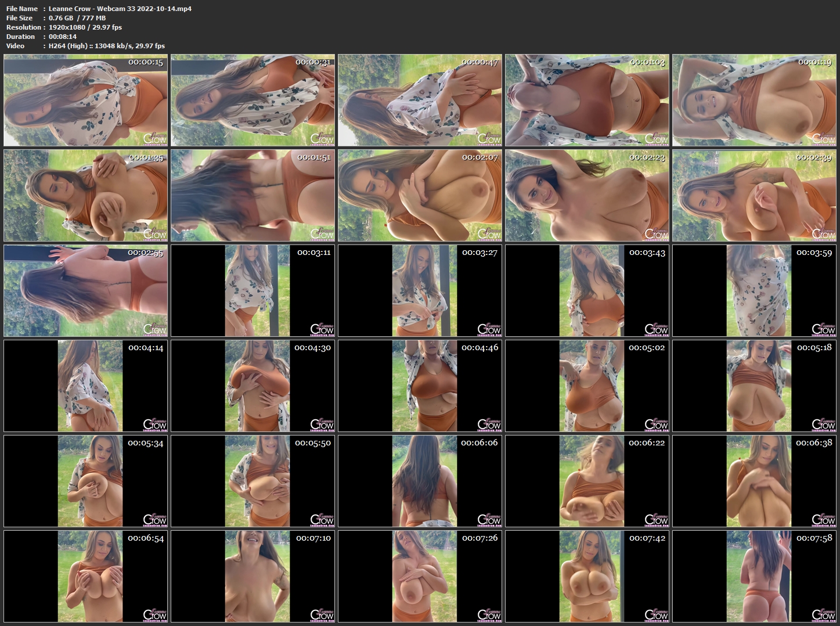The image size is (840, 626).
Task: Select the frame stamped 00:03:59
Action: 754,291
